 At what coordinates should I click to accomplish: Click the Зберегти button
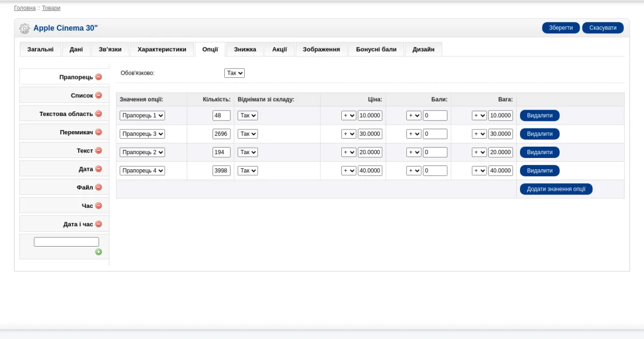[561, 28]
